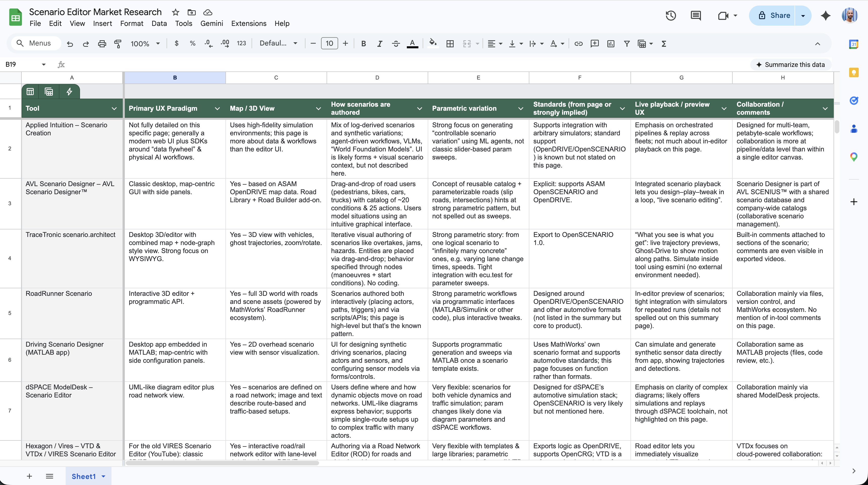Open Google Maps side panel
This screenshot has height=485, width=868.
(x=853, y=157)
